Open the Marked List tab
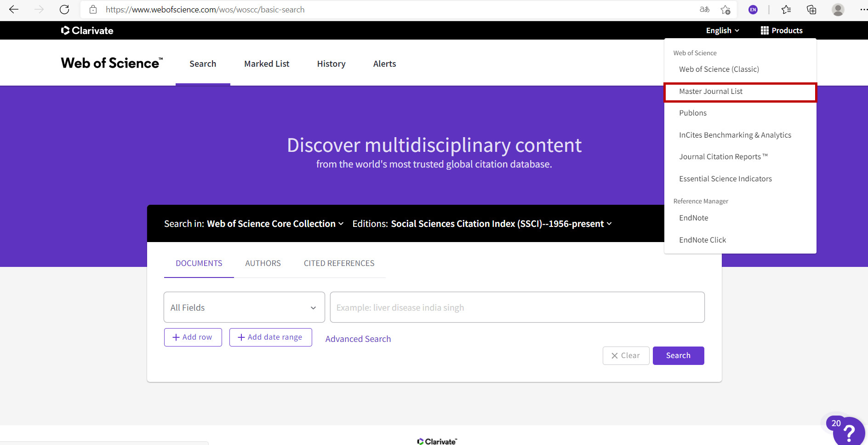Image resolution: width=868 pixels, height=445 pixels. [x=267, y=64]
